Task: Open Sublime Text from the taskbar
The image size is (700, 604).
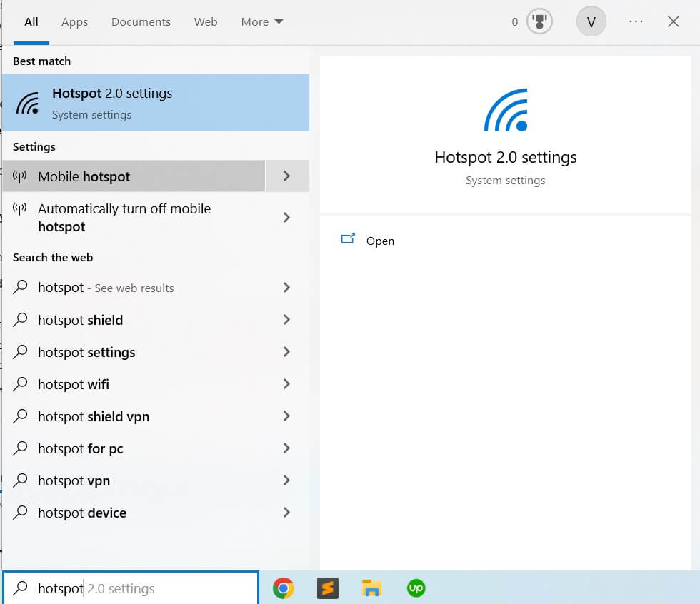Action: [x=328, y=588]
